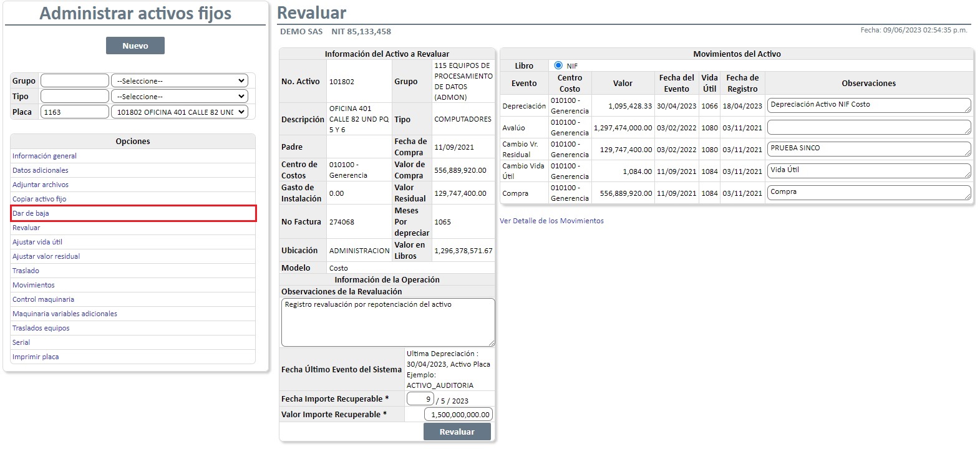
Task: Click the 'PRUEBA SINCO' observation field
Action: [x=869, y=149]
